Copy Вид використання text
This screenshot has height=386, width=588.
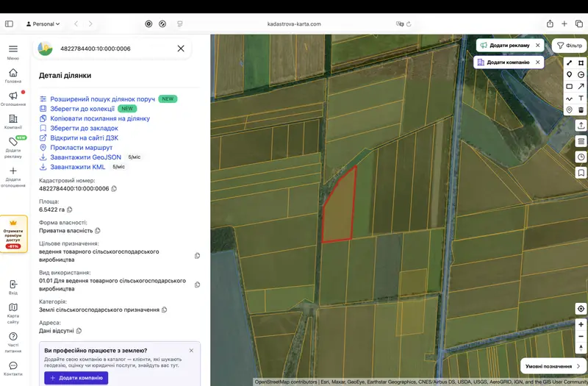tap(197, 285)
